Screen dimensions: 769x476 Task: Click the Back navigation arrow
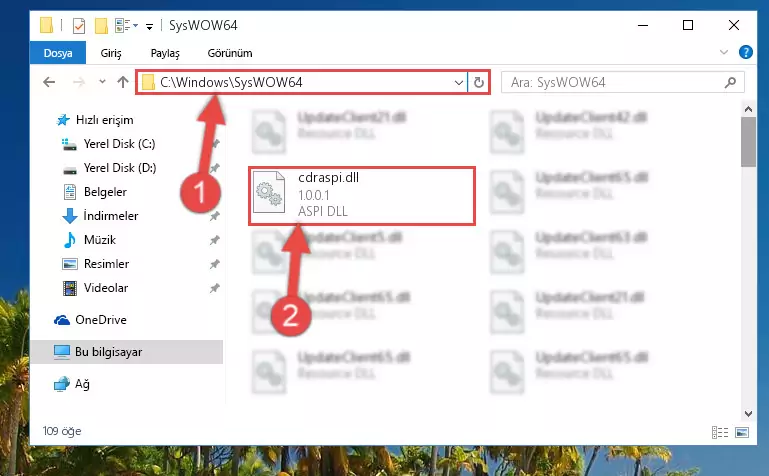point(49,82)
